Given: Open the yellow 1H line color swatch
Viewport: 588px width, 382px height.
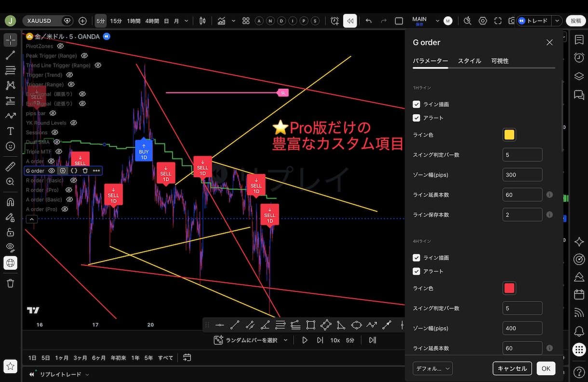Looking at the screenshot, I should tap(509, 135).
